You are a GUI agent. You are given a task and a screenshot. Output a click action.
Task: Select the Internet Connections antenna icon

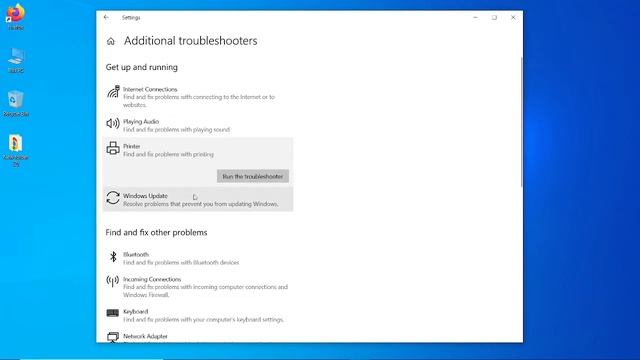[x=113, y=92]
